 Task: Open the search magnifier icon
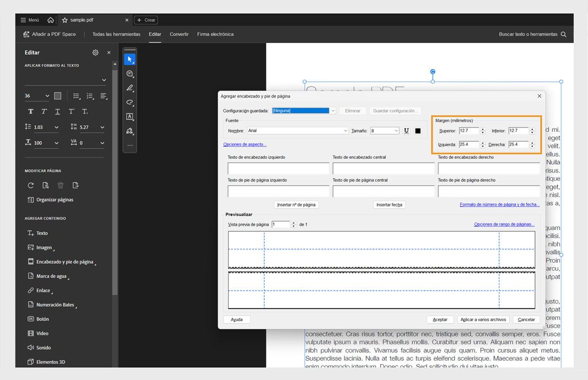coord(563,34)
